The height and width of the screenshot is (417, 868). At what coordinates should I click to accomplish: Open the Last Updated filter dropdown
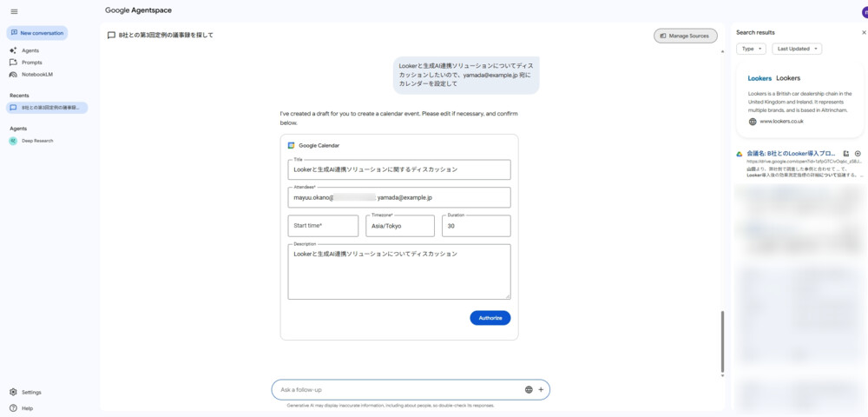(797, 49)
